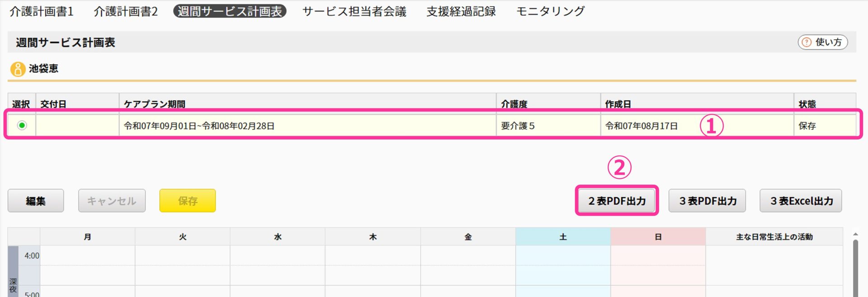Export with the 3表Excel出力 button
This screenshot has width=868, height=297.
[801, 201]
